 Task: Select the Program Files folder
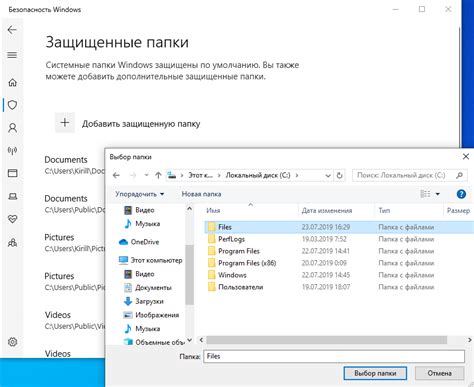239,251
